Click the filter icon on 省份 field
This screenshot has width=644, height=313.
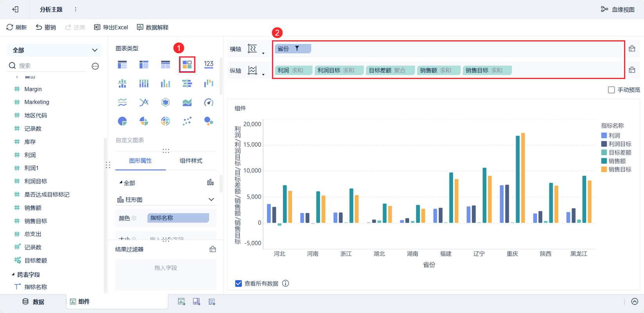coord(297,49)
